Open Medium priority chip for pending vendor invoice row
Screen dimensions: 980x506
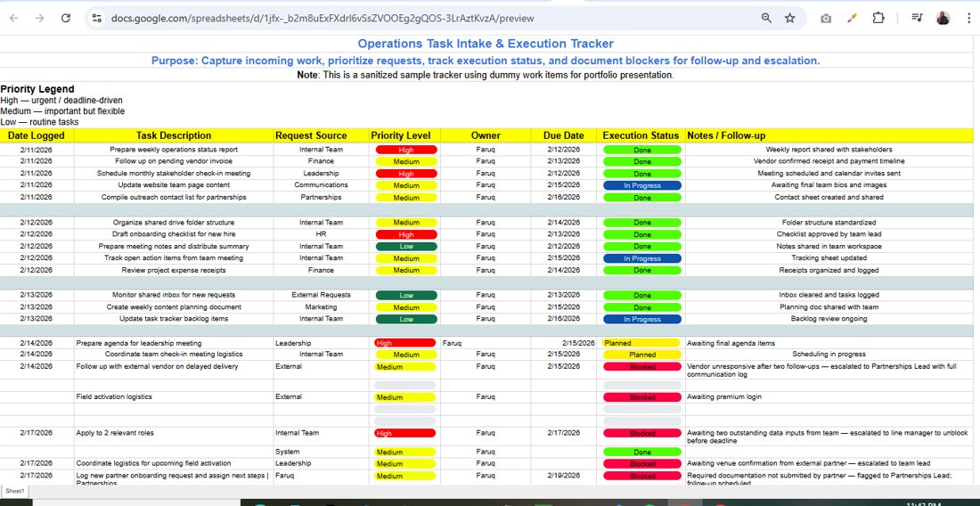[x=406, y=161]
